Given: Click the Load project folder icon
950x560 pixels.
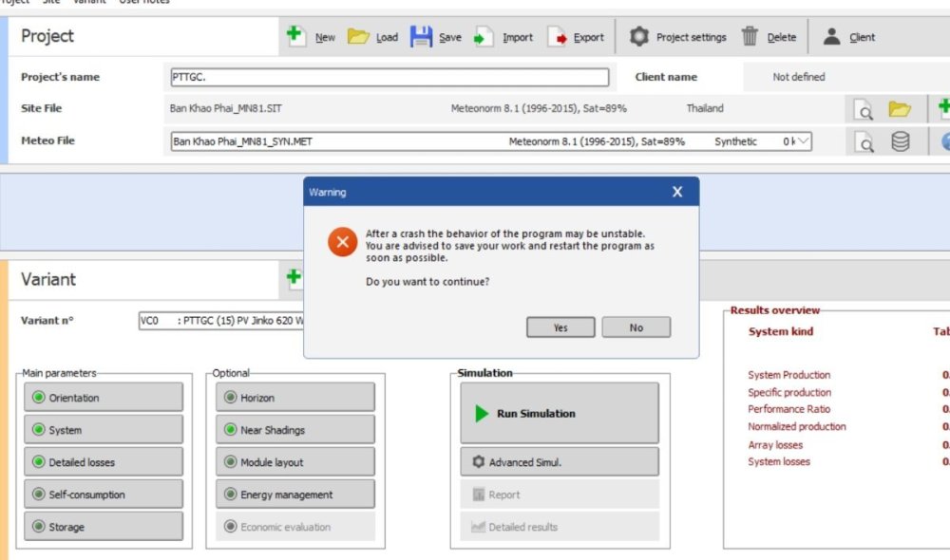Looking at the screenshot, I should click(x=357, y=37).
